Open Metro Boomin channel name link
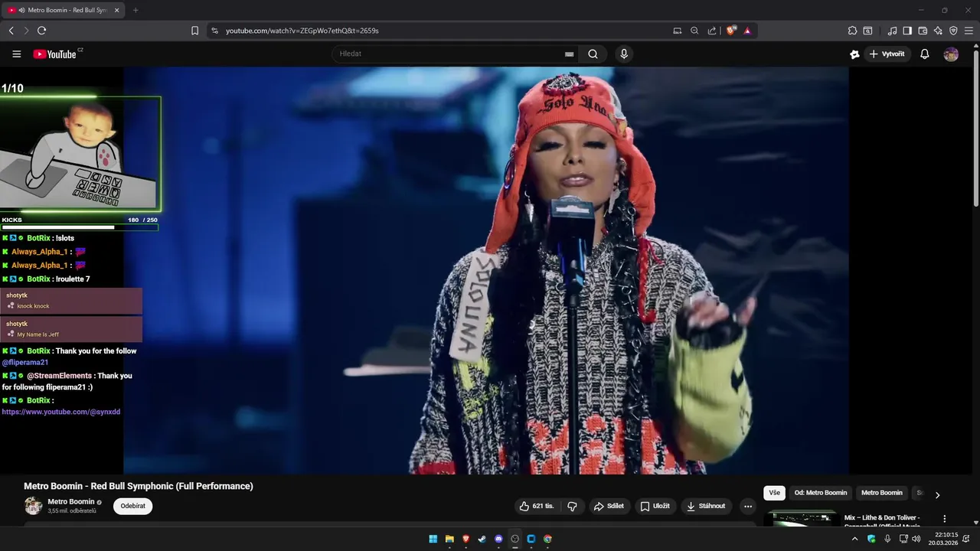 [71, 502]
